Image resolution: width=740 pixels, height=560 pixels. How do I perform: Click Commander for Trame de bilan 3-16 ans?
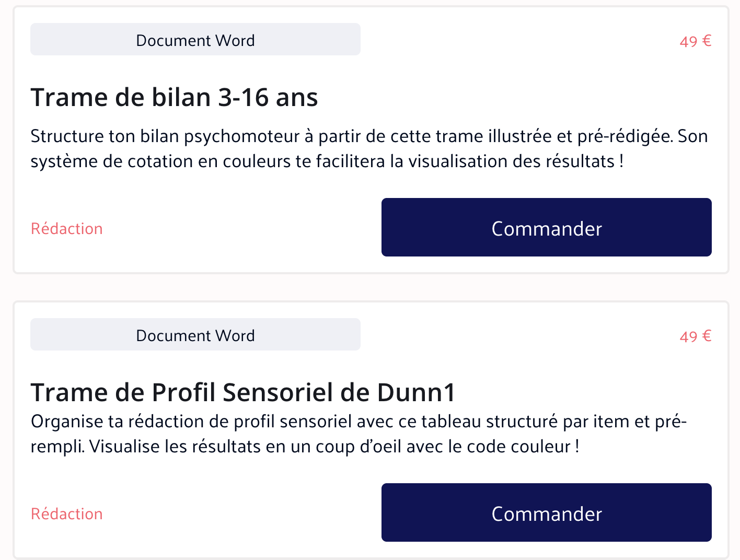[x=546, y=227]
